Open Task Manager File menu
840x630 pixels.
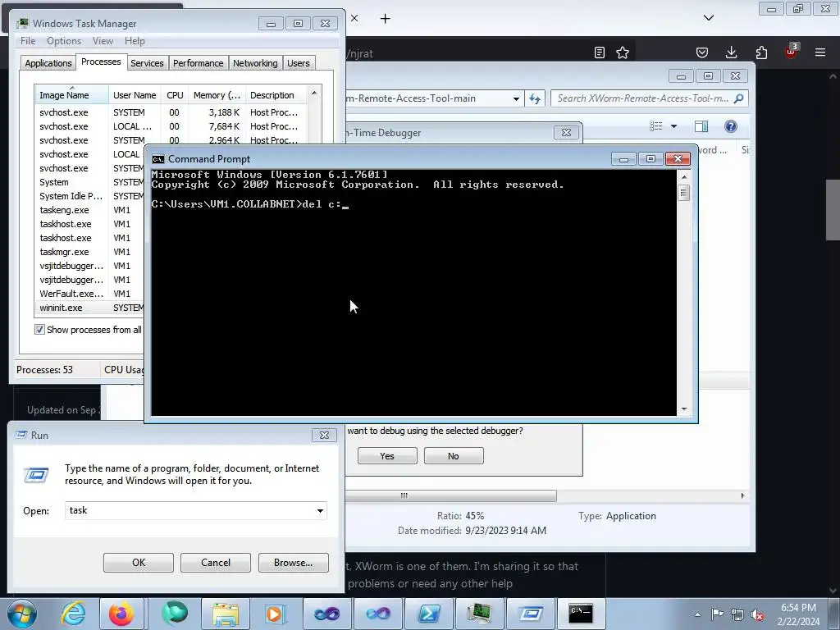[28, 41]
